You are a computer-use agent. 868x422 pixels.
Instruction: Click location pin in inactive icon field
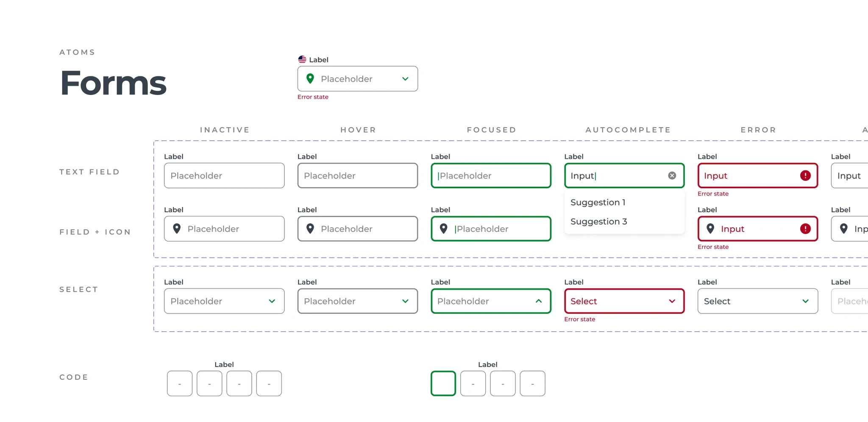click(x=177, y=229)
